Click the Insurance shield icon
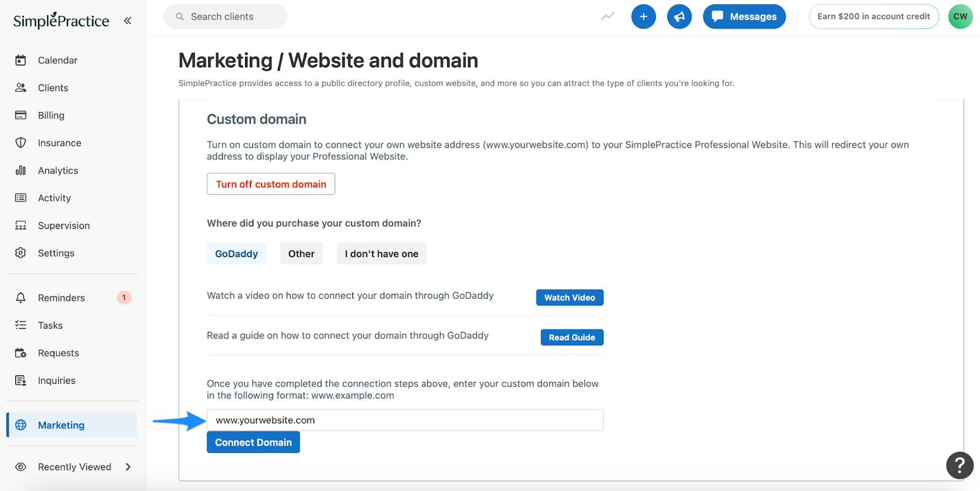Image resolution: width=980 pixels, height=491 pixels. point(21,143)
